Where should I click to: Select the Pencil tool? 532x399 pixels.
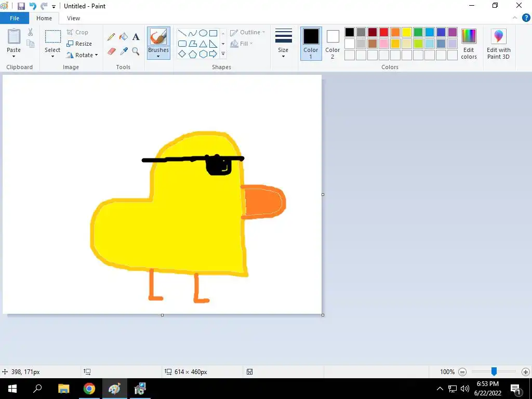pyautogui.click(x=111, y=37)
